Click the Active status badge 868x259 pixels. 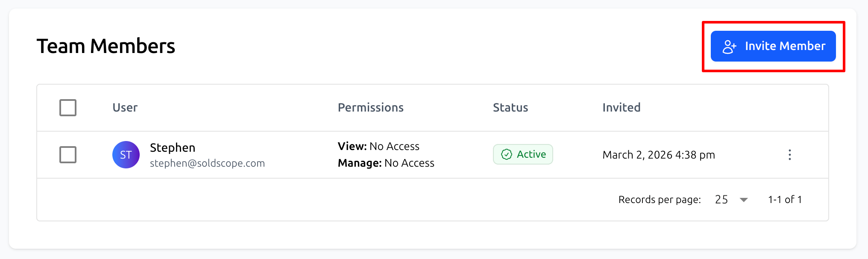tap(523, 154)
